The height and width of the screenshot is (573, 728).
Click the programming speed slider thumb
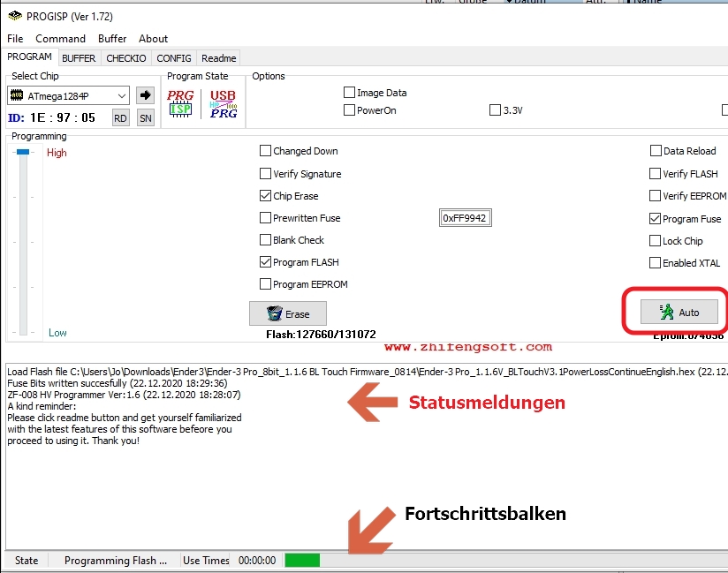23,152
